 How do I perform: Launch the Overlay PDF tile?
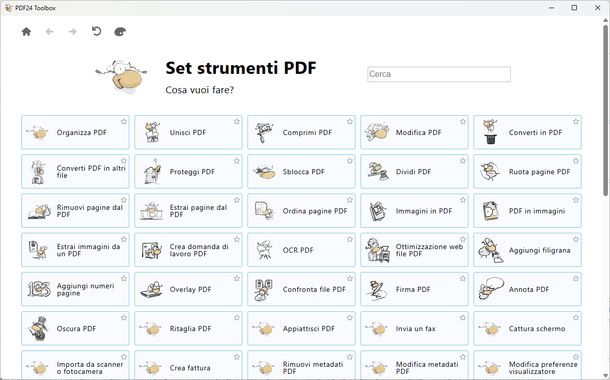click(188, 289)
